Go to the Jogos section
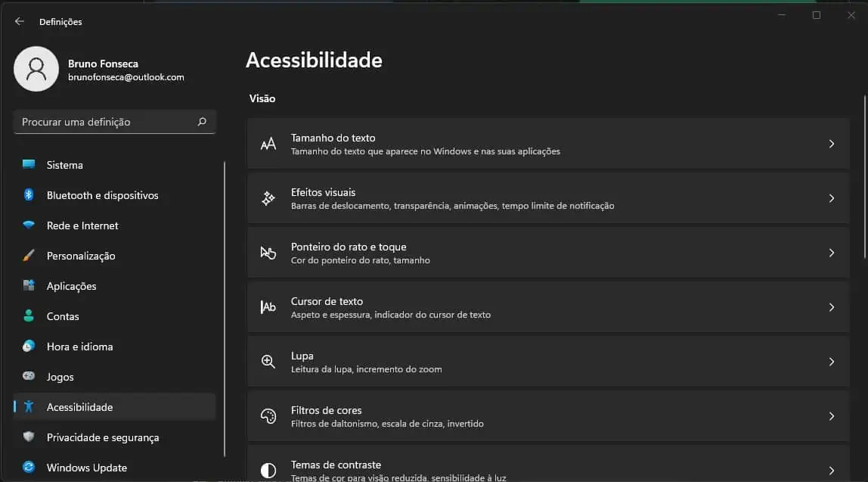868x482 pixels. coord(115,377)
